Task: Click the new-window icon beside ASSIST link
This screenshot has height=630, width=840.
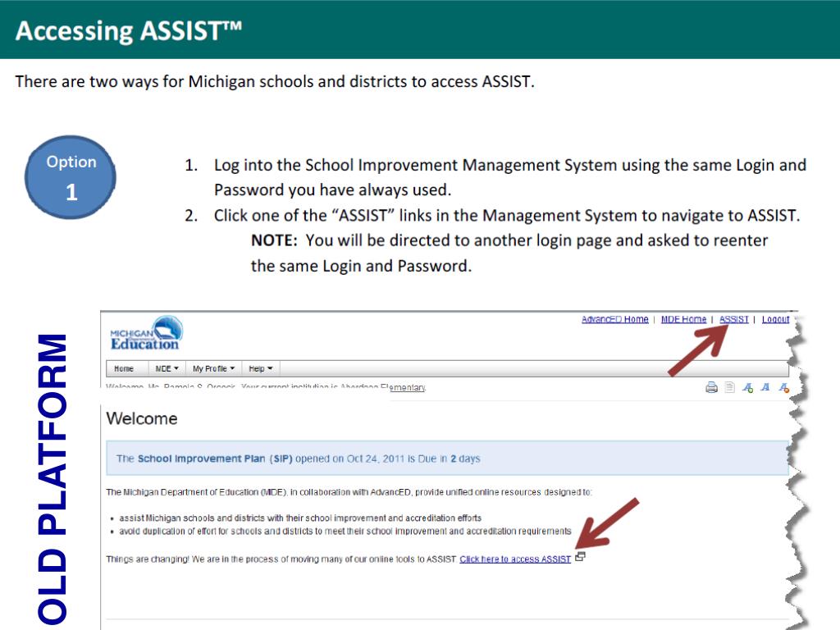Action: 580,557
